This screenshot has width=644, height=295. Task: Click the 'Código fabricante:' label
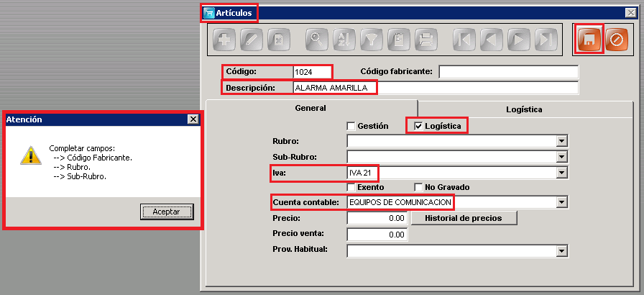[x=396, y=71]
